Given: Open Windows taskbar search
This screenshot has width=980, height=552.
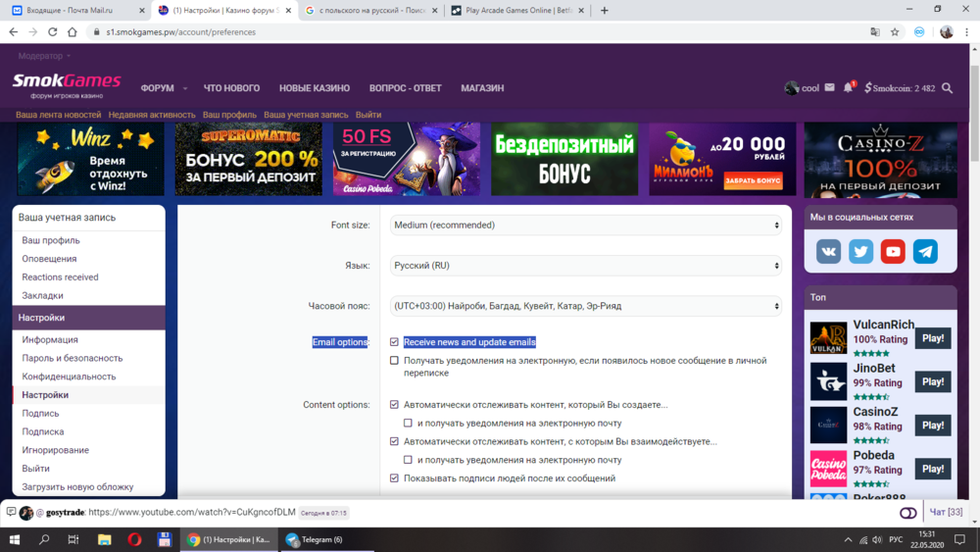Looking at the screenshot, I should (44, 539).
